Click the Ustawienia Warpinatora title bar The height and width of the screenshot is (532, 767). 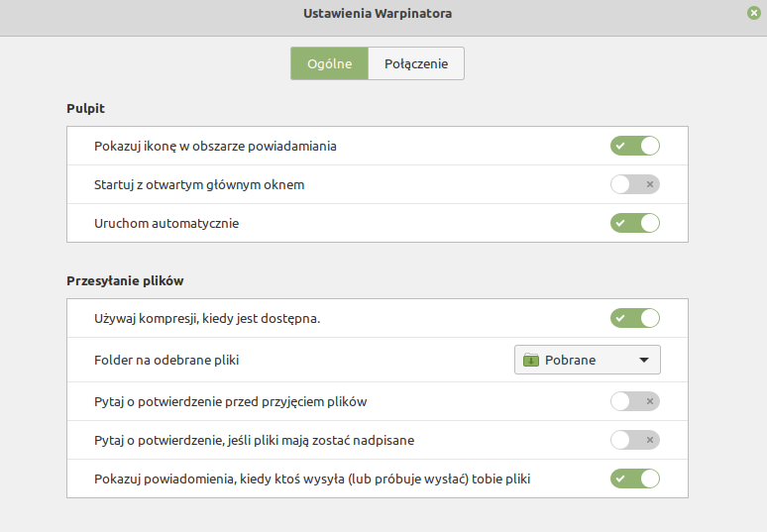(x=378, y=14)
